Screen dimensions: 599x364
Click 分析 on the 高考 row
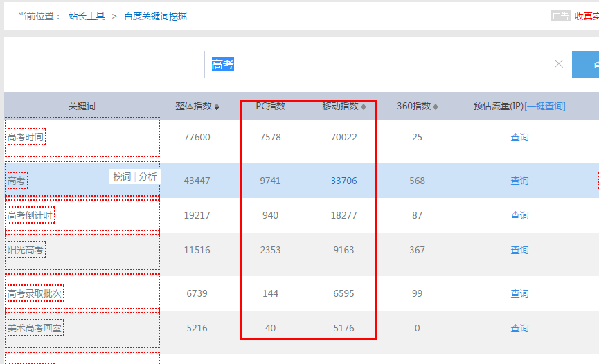[147, 177]
